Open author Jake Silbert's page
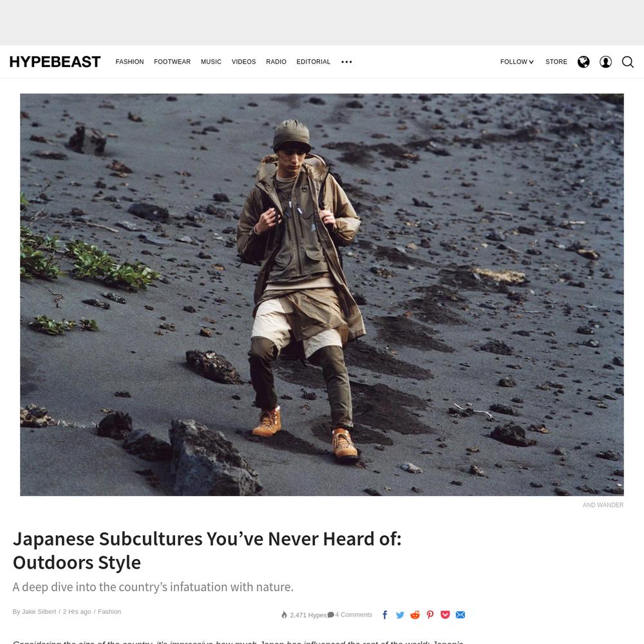This screenshot has height=644, width=644. point(39,612)
